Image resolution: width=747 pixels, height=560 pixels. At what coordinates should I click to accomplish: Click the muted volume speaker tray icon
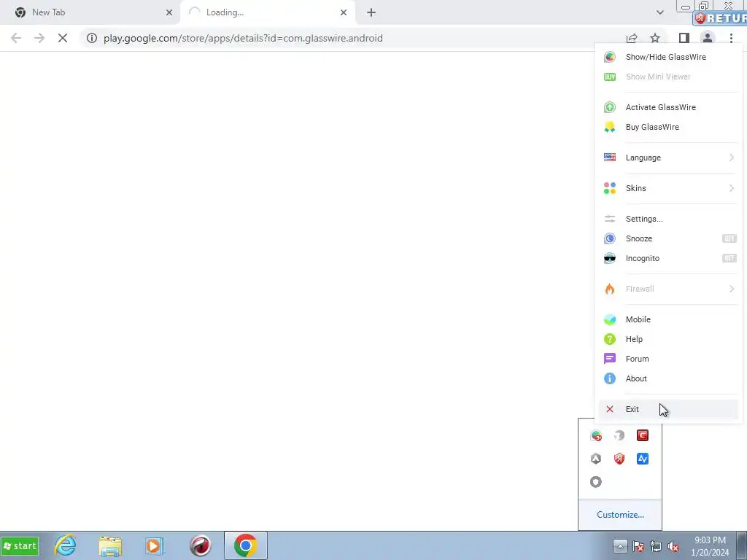point(673,546)
